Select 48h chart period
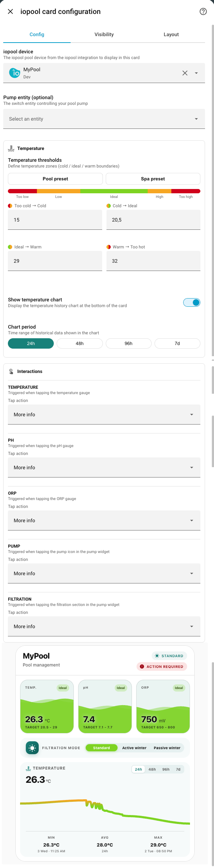214x868 pixels. 80,343
